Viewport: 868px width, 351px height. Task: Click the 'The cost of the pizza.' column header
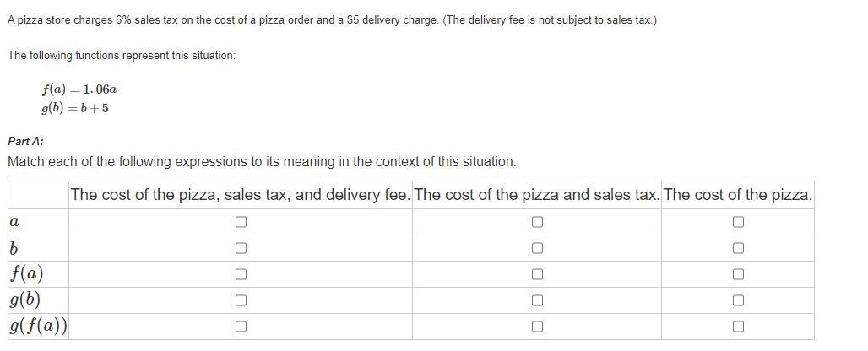pyautogui.click(x=738, y=195)
